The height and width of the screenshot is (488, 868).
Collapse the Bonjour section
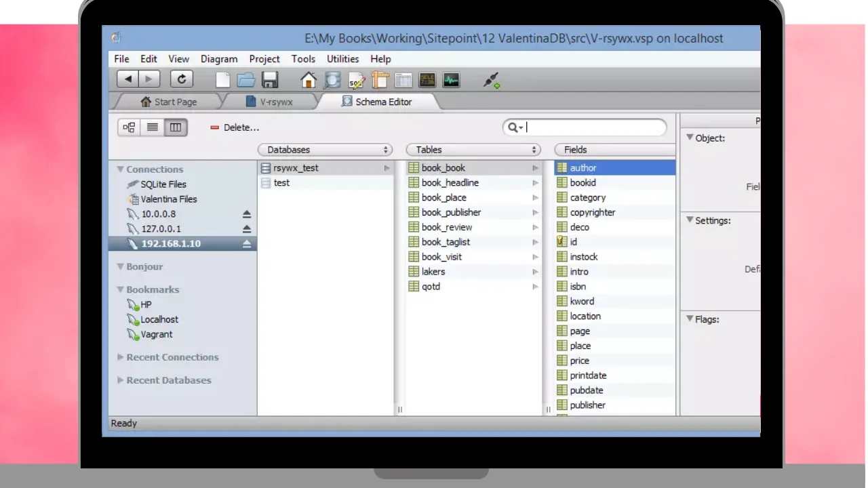click(120, 266)
